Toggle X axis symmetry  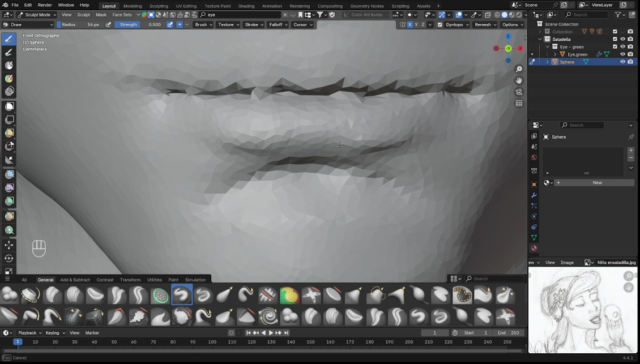pos(410,24)
